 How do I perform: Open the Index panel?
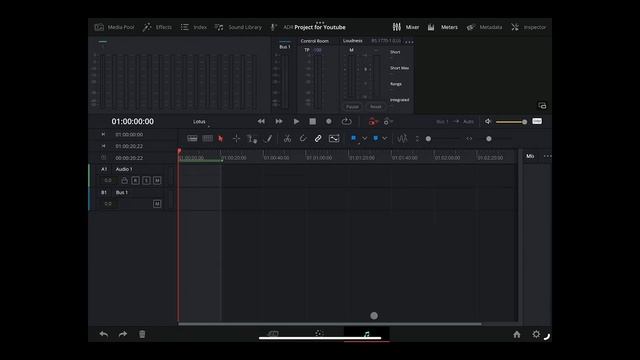pyautogui.click(x=193, y=27)
